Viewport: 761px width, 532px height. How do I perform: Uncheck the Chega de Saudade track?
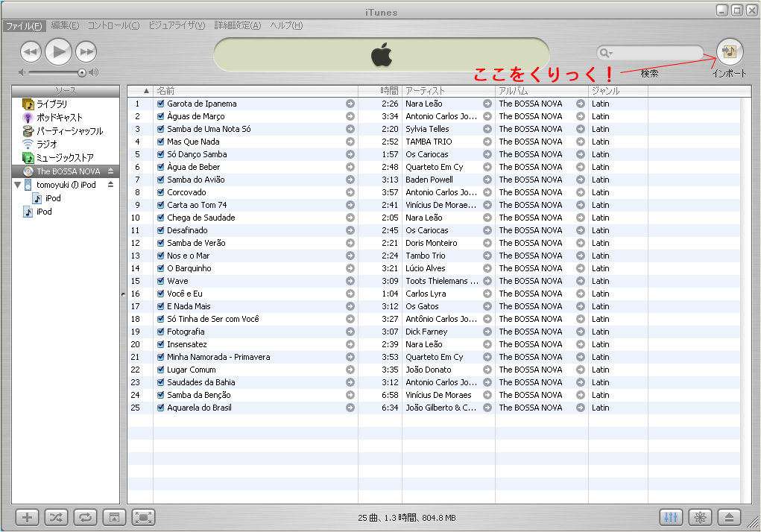(x=161, y=218)
